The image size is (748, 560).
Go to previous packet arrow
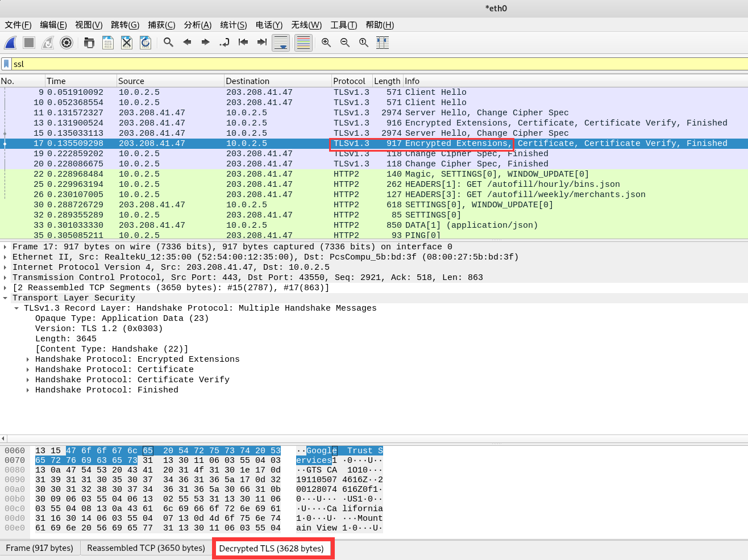pos(187,43)
